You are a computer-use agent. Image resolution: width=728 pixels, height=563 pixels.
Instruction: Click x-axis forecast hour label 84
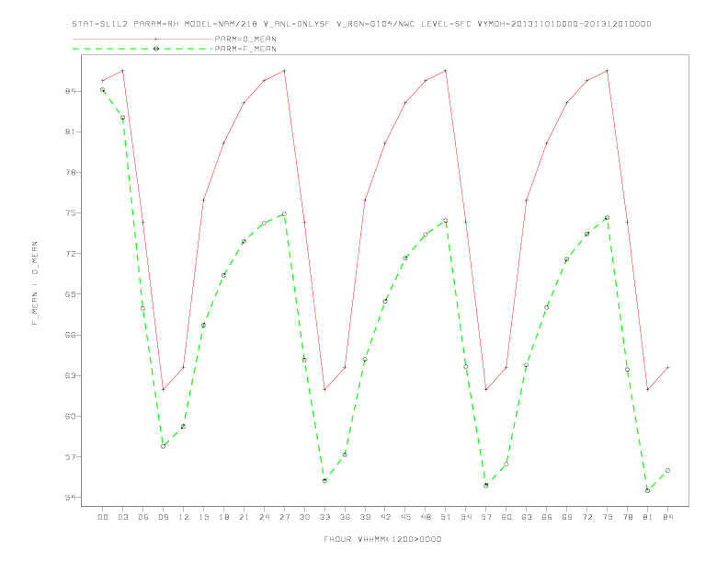667,517
